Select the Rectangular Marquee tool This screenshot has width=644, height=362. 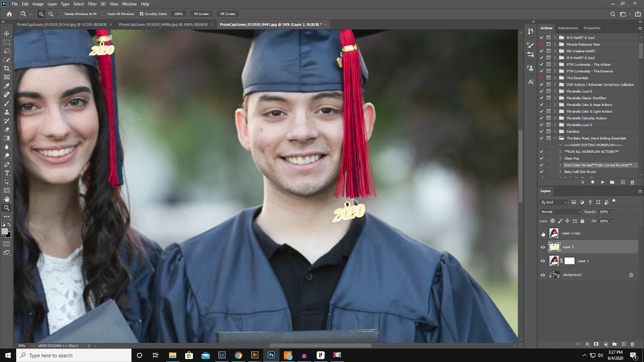(x=7, y=42)
